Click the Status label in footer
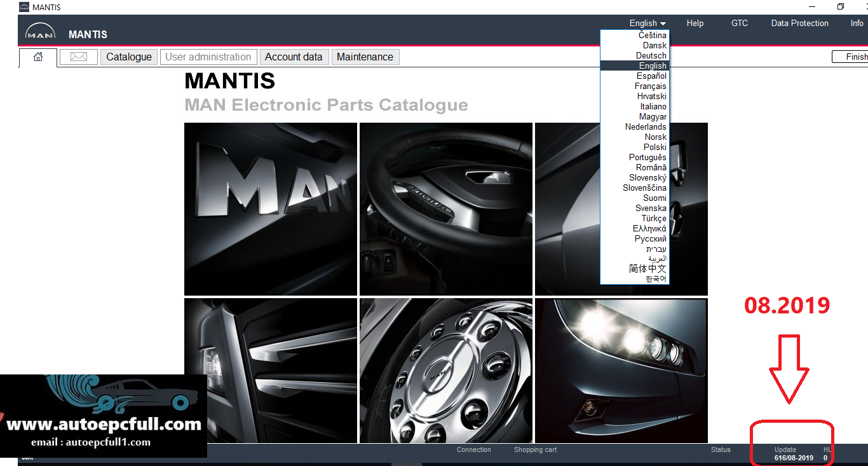 click(x=721, y=450)
